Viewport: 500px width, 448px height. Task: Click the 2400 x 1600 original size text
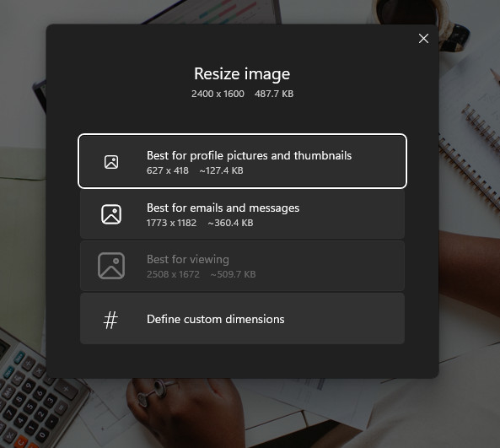click(218, 94)
